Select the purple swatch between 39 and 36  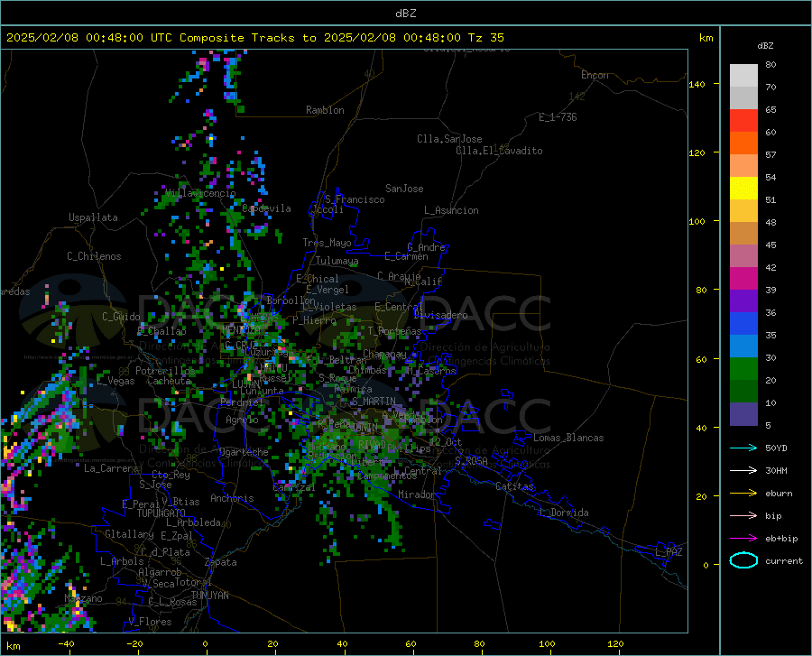click(743, 301)
